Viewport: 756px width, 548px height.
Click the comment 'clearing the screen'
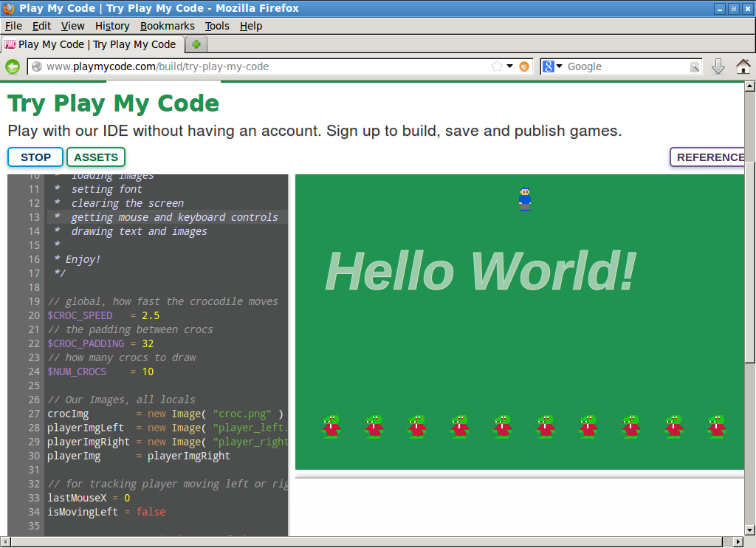(127, 203)
